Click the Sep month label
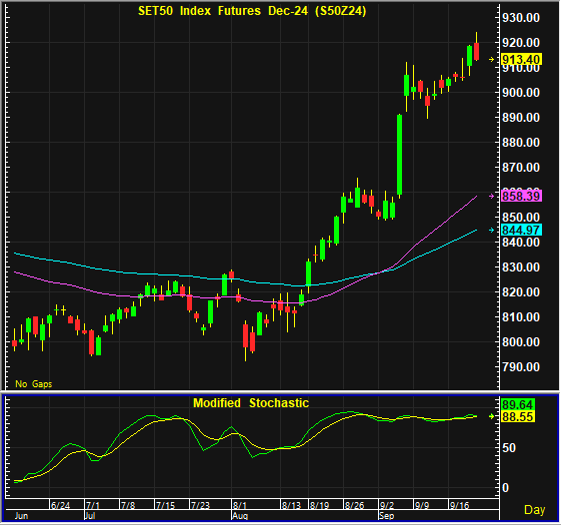Viewport: 561px width, 525px height. [386, 516]
